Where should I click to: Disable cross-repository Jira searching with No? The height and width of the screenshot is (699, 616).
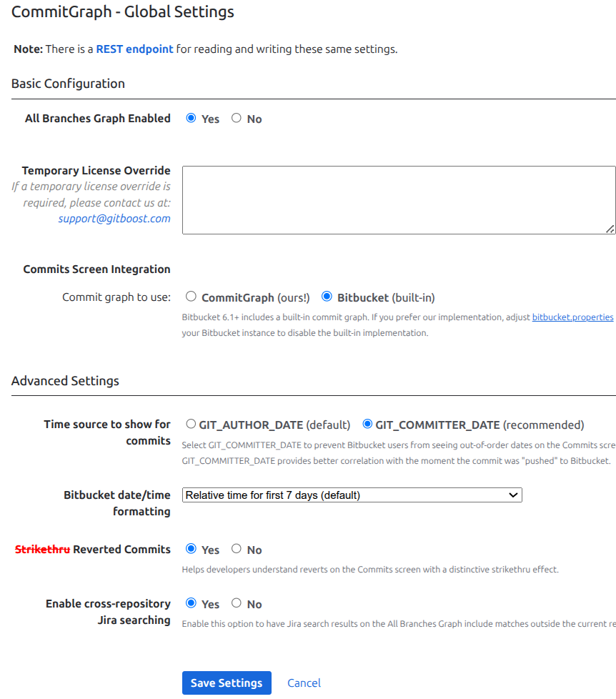pos(237,603)
